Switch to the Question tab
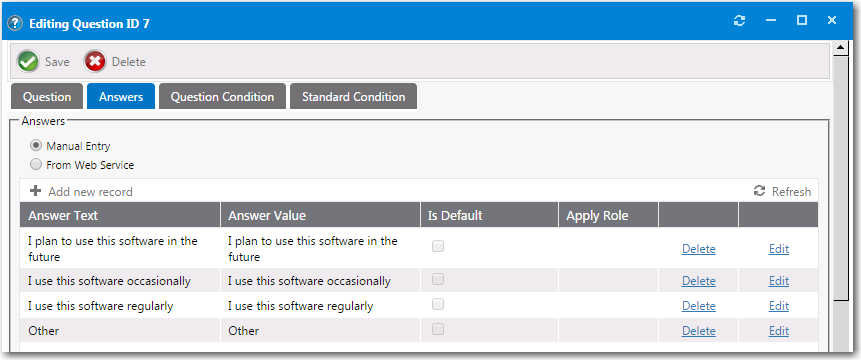The image size is (861, 360). click(47, 97)
